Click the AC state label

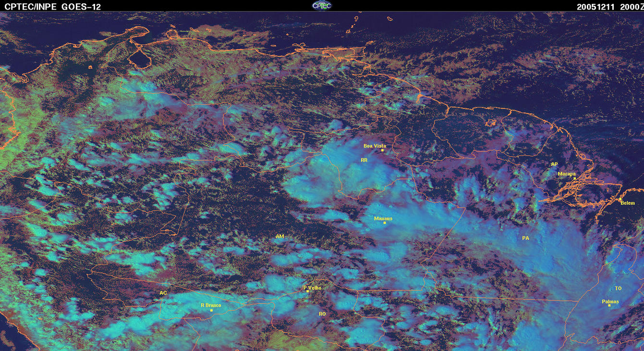coord(163,292)
